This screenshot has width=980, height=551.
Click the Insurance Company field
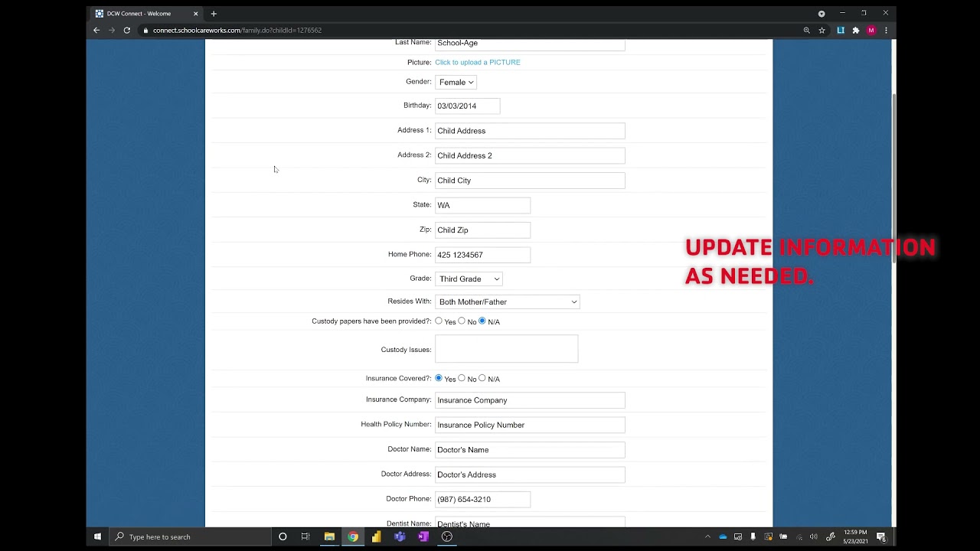coord(530,400)
